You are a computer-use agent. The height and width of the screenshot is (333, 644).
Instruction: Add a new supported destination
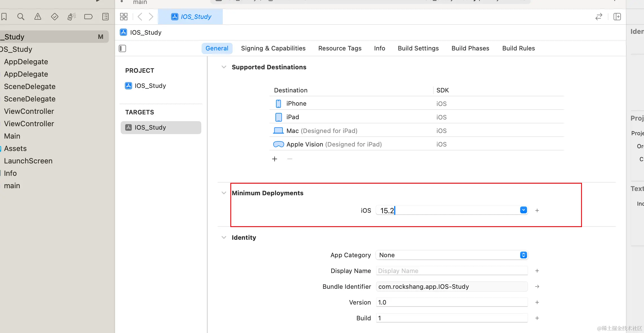tap(275, 159)
